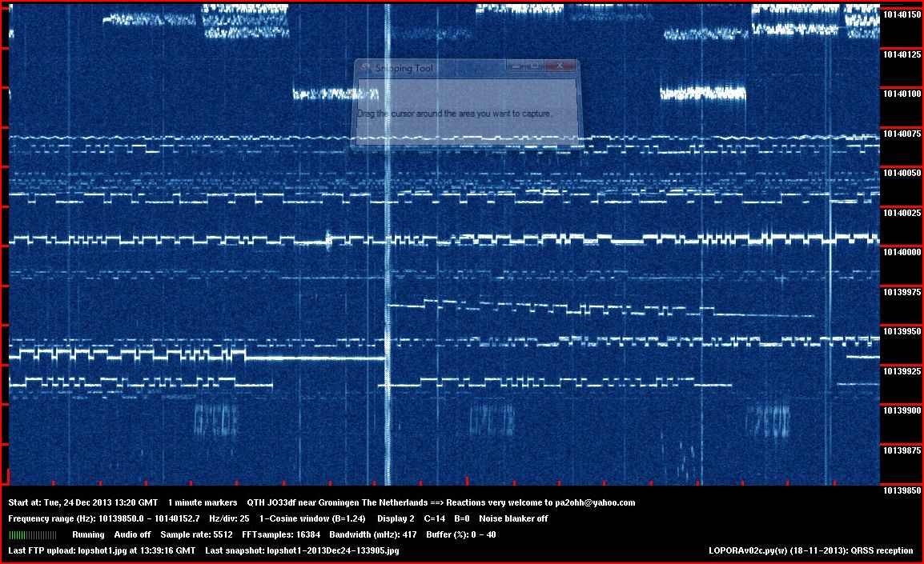Click the 'Last FTP upload' status text
The width and height of the screenshot is (924, 564).
102,550
